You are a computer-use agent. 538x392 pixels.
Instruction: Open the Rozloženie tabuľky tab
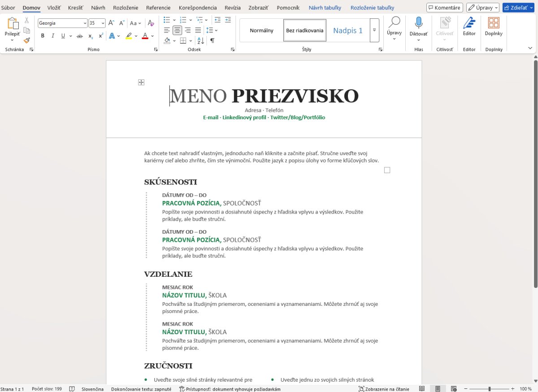coord(372,8)
